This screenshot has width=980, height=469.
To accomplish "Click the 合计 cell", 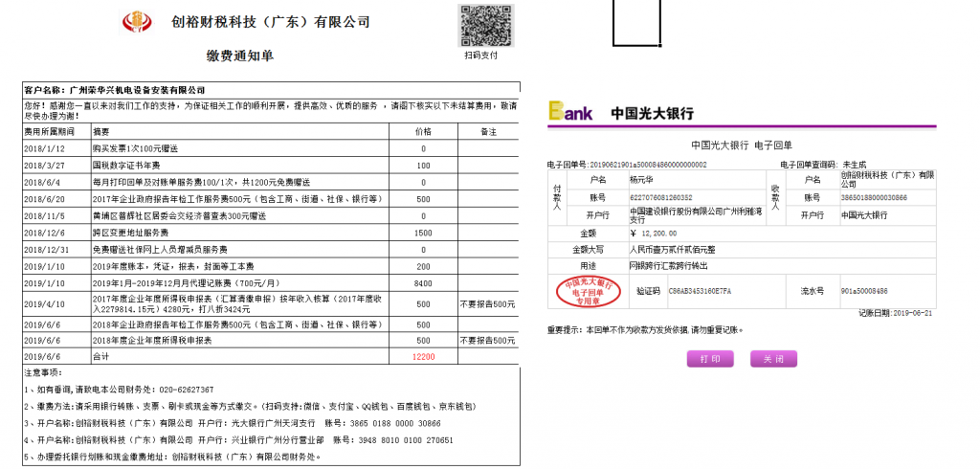I will click(x=100, y=357).
